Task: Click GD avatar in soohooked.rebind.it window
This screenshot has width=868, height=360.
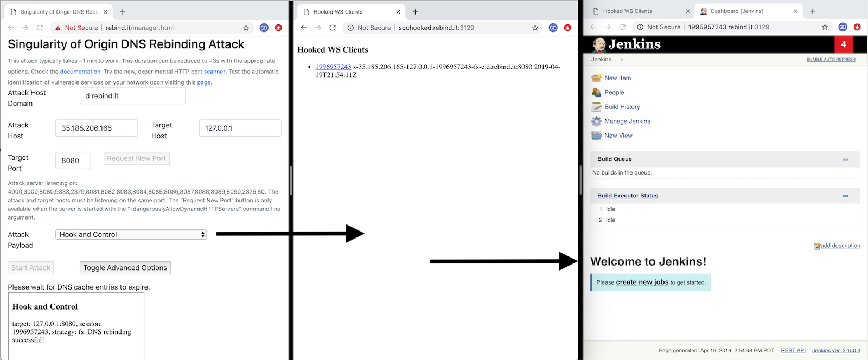Action: click(x=553, y=28)
